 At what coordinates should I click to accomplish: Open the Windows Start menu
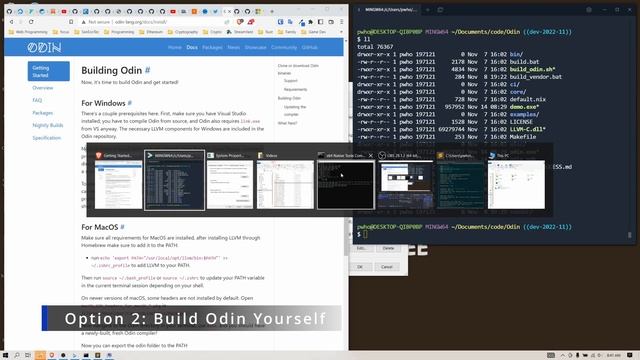pos(6,356)
